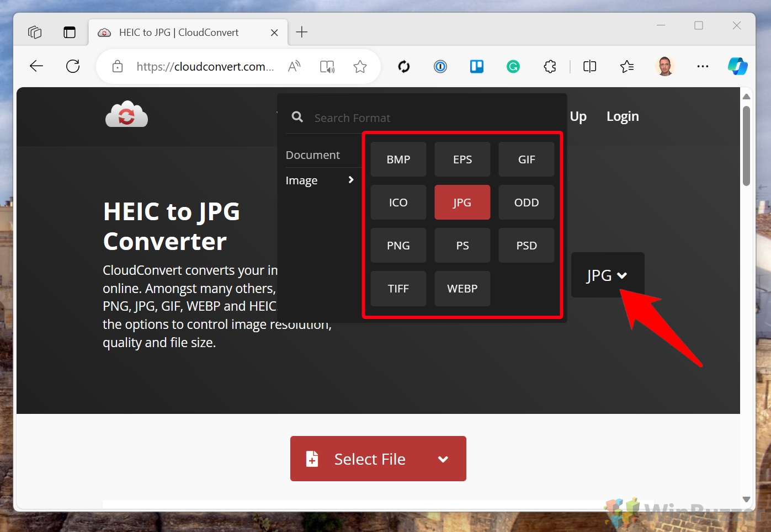Select the ODD format
The width and height of the screenshot is (771, 532).
[x=527, y=203]
